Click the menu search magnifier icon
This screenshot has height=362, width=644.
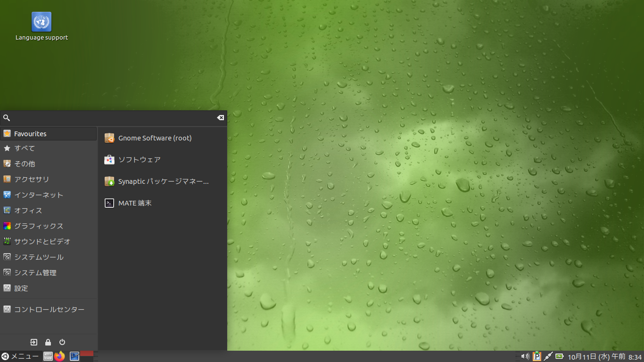point(7,118)
